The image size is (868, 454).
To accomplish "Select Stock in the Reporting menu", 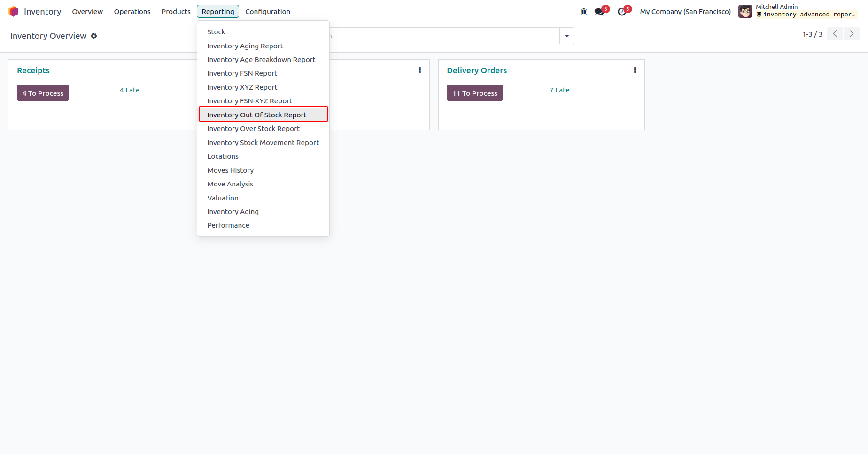I will click(x=263, y=32).
